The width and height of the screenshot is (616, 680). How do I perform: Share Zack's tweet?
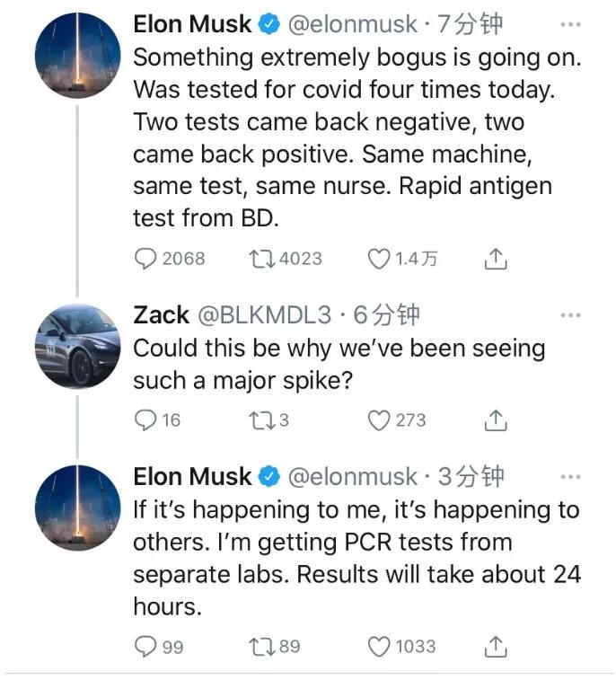pos(496,419)
